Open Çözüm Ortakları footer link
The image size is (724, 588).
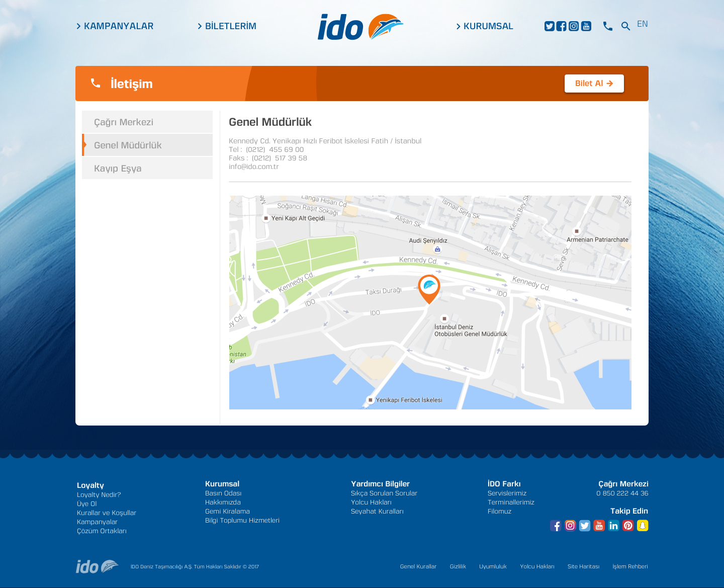coord(102,531)
